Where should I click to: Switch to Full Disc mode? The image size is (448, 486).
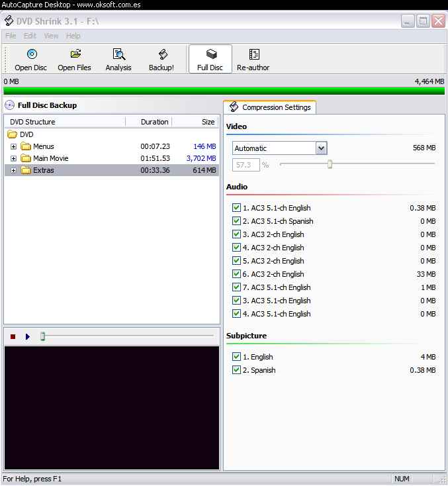pos(210,59)
